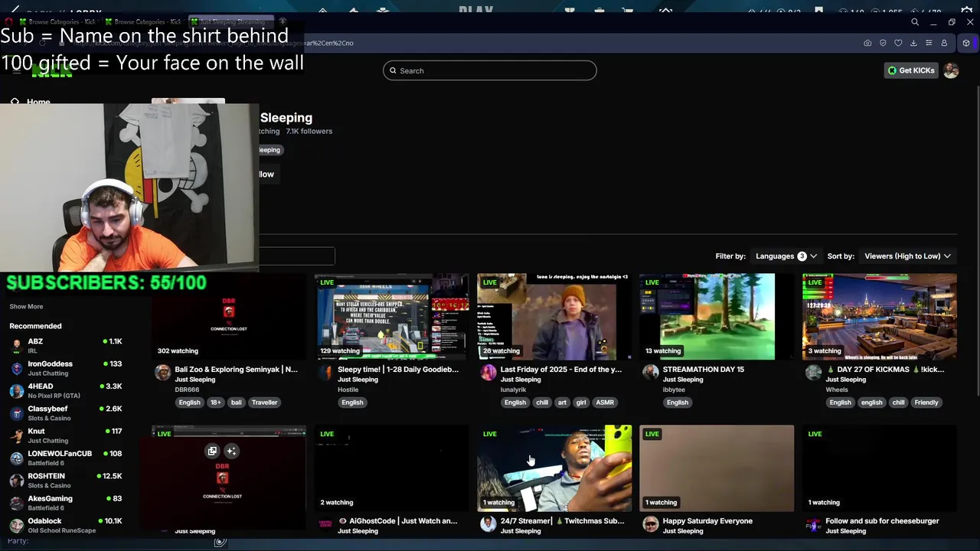980x551 pixels.
Task: Open Follow and sub for cheeseburger stream title
Action: (x=882, y=521)
